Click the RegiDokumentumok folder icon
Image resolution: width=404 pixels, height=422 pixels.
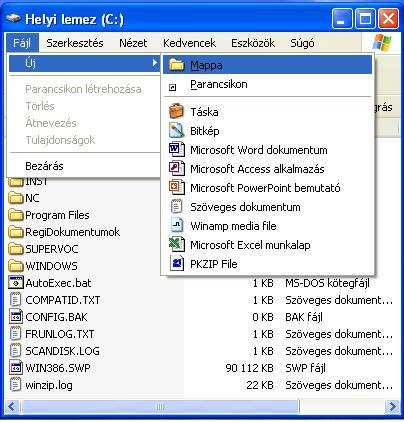15,232
